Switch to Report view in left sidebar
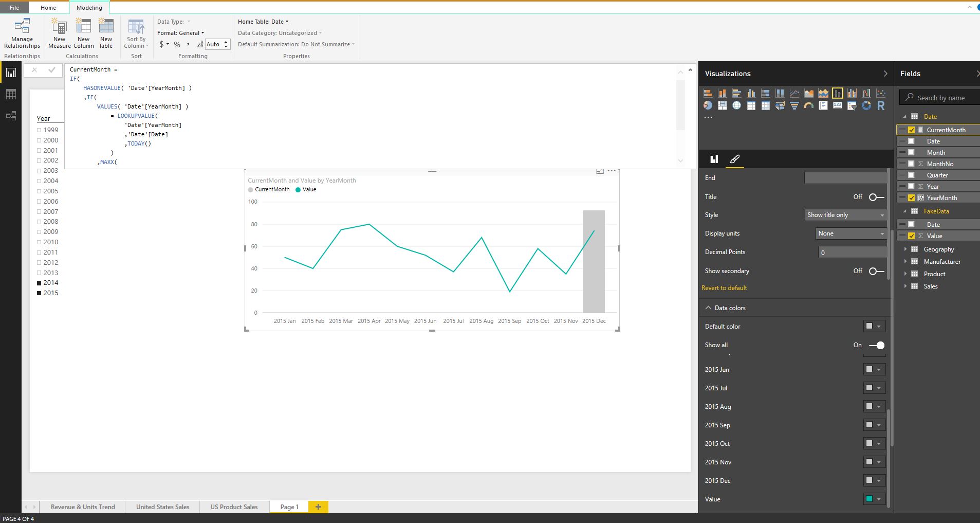 coord(11,73)
